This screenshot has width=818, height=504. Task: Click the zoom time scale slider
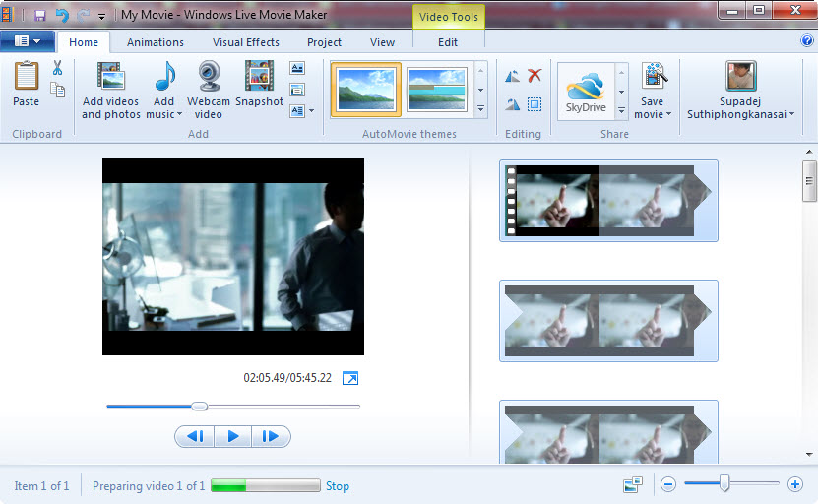[724, 483]
